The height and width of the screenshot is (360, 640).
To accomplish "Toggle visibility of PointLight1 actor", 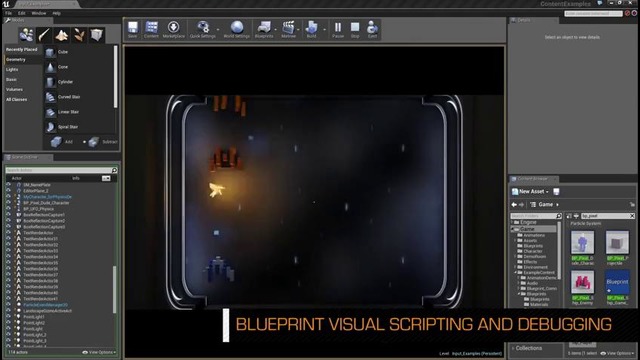I will (8, 317).
